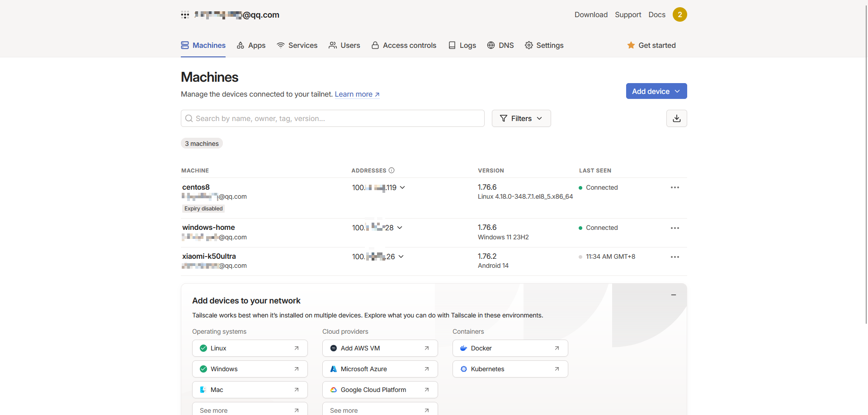Open the Linux install card
The image size is (868, 415).
coord(250,348)
